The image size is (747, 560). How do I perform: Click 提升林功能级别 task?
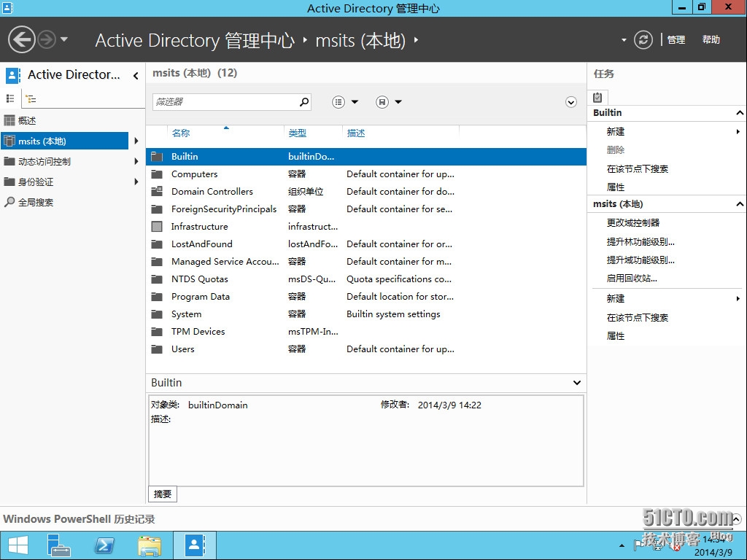(640, 242)
